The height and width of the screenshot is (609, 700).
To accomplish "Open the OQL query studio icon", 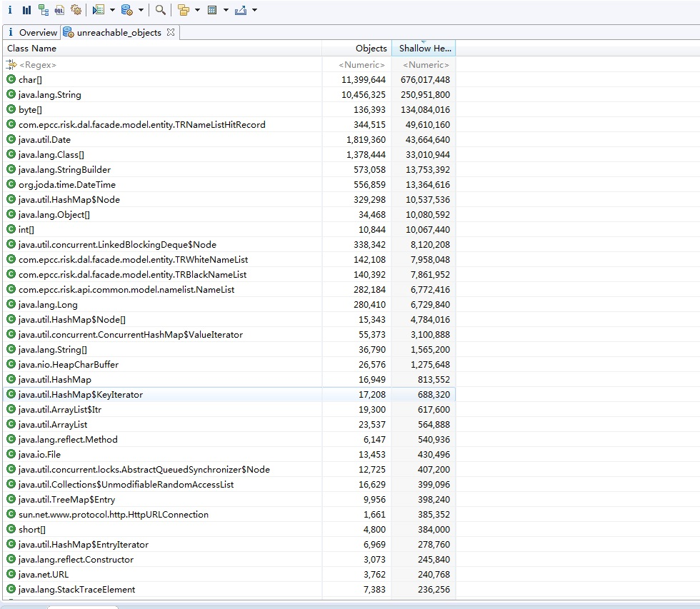I will point(59,10).
